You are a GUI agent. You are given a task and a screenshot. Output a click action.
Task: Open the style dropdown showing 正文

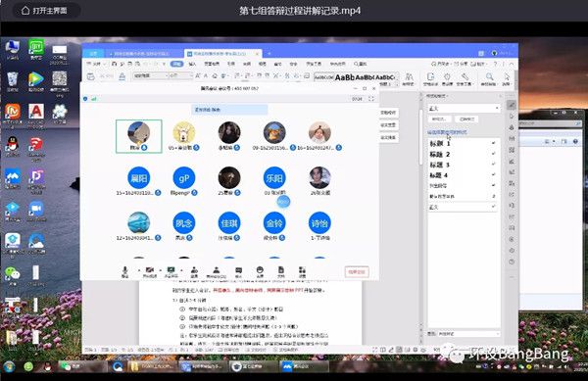464,108
